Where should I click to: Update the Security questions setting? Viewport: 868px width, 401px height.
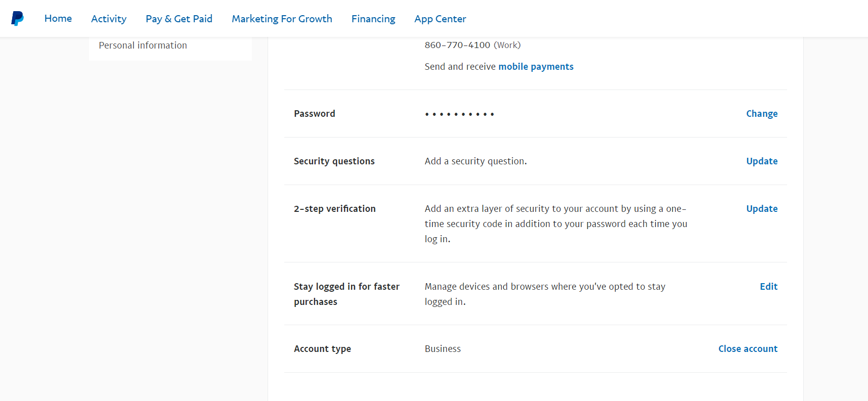click(762, 161)
